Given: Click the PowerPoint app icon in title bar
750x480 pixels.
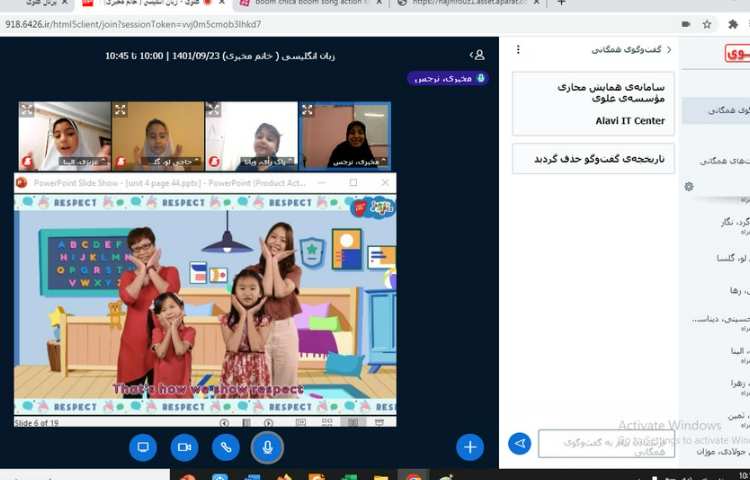Looking at the screenshot, I should click(22, 183).
